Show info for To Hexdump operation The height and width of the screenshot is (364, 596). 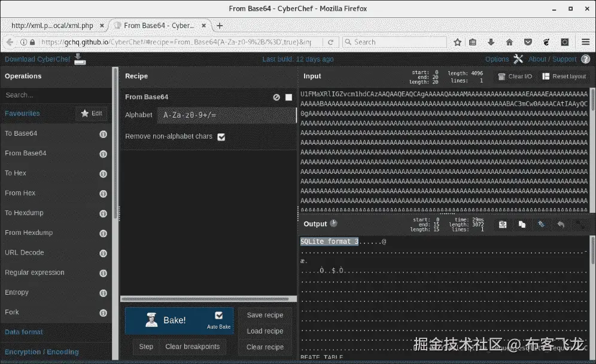pos(103,213)
